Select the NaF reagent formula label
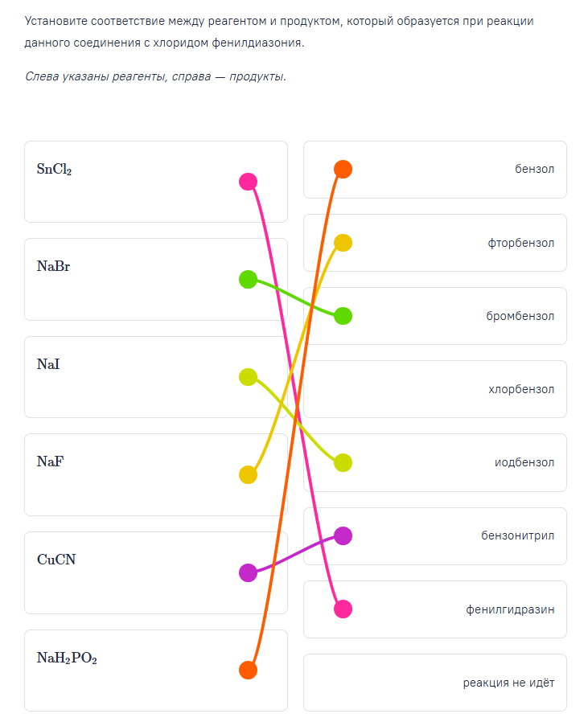 (51, 462)
